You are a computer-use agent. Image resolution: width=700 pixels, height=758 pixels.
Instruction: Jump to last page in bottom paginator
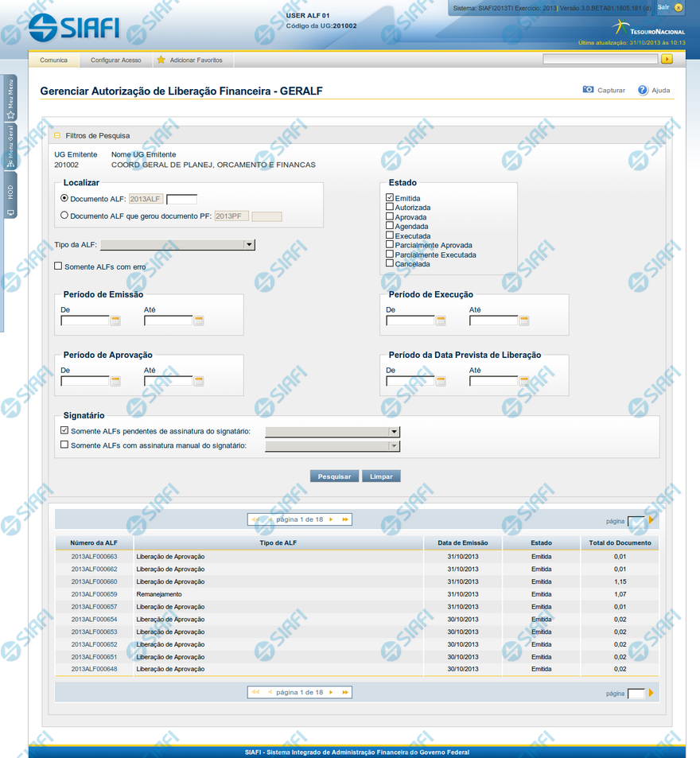[344, 692]
